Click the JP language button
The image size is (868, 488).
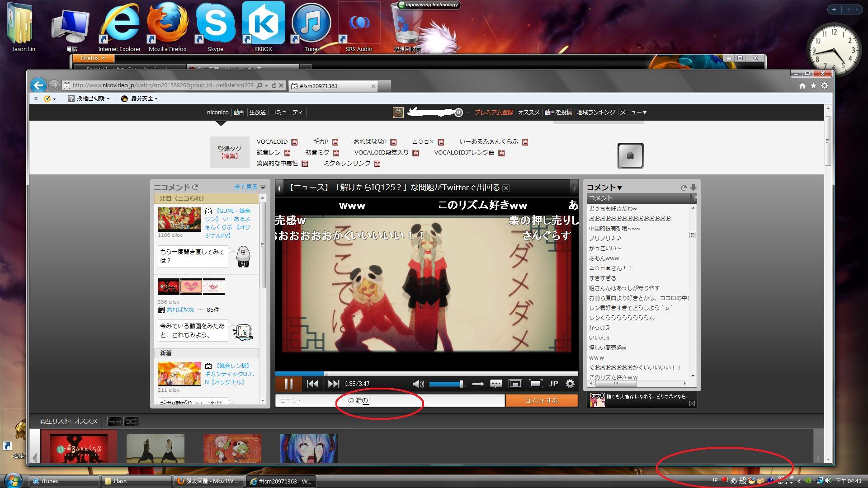[553, 384]
